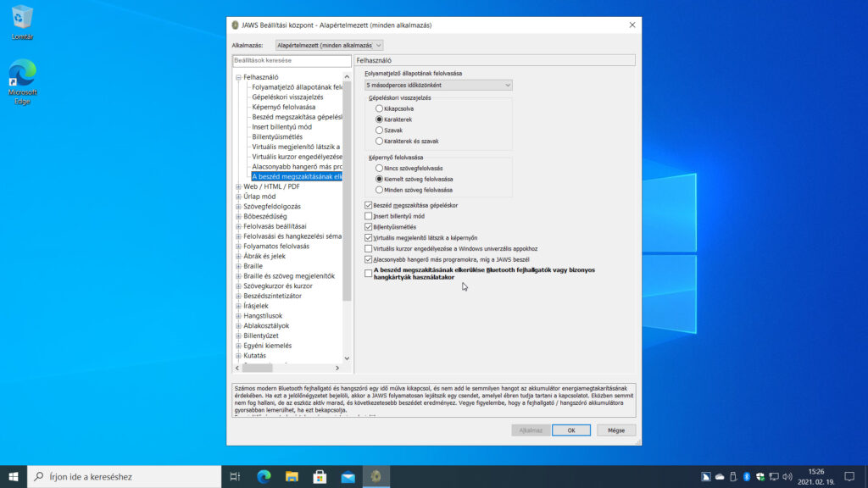Screen dimensions: 868x488
Task: Click the tree horizontal scrollbar right arrow
Action: 337,368
